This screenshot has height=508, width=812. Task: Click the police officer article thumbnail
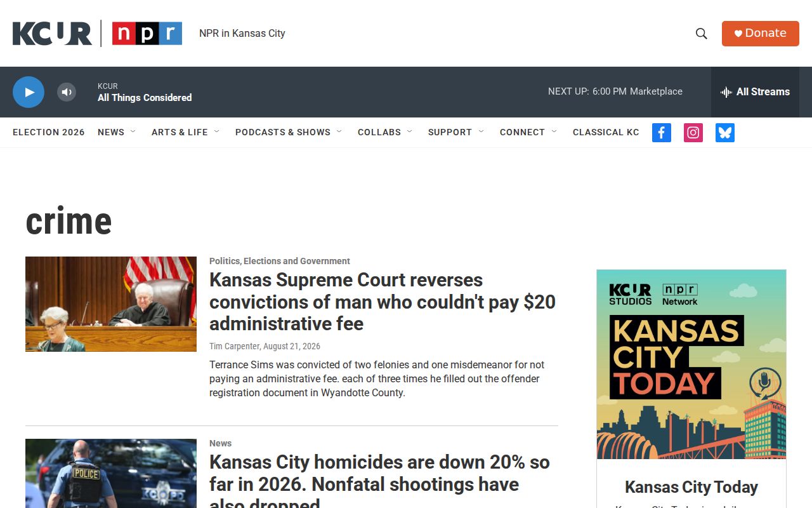point(111,473)
